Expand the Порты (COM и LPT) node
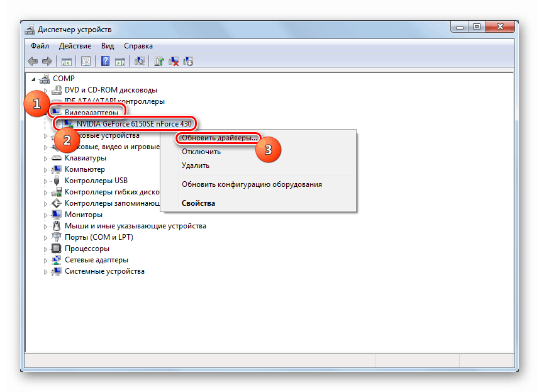Viewport: 539px width, 392px height. (x=45, y=238)
